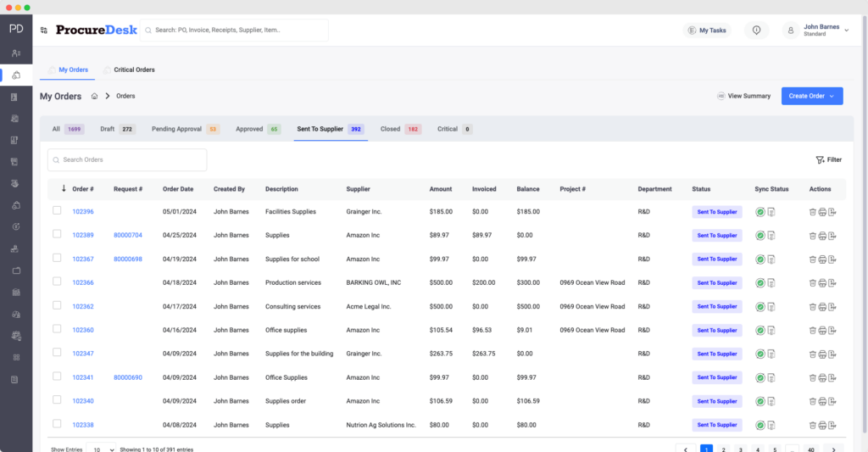Check the box beside order 102347
The width and height of the screenshot is (868, 452).
click(x=57, y=352)
